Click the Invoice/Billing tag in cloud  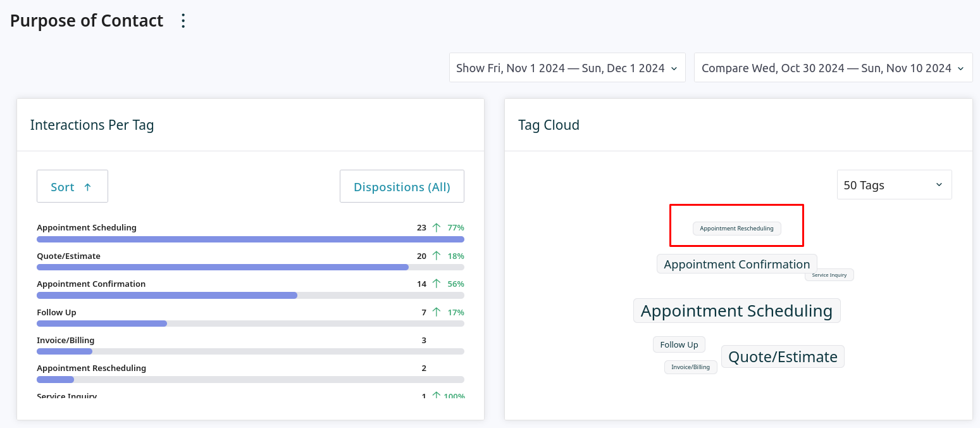(x=690, y=367)
